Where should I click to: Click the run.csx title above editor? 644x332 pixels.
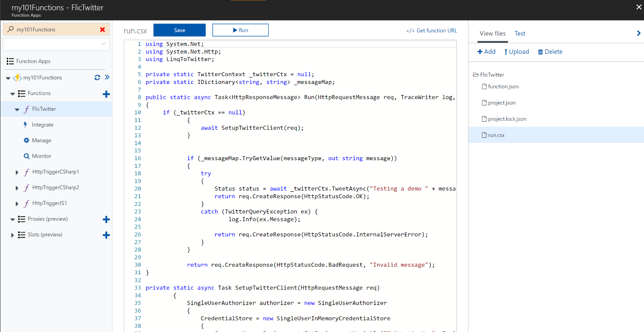135,31
